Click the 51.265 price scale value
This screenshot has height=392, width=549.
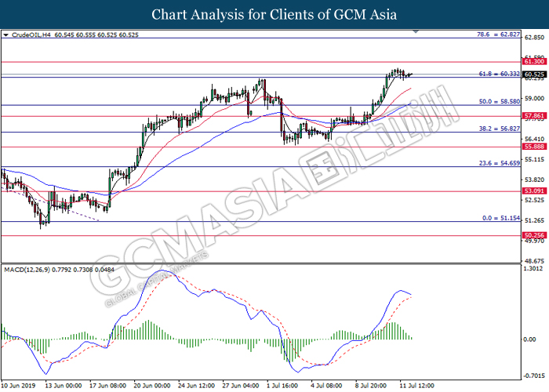tap(535, 220)
